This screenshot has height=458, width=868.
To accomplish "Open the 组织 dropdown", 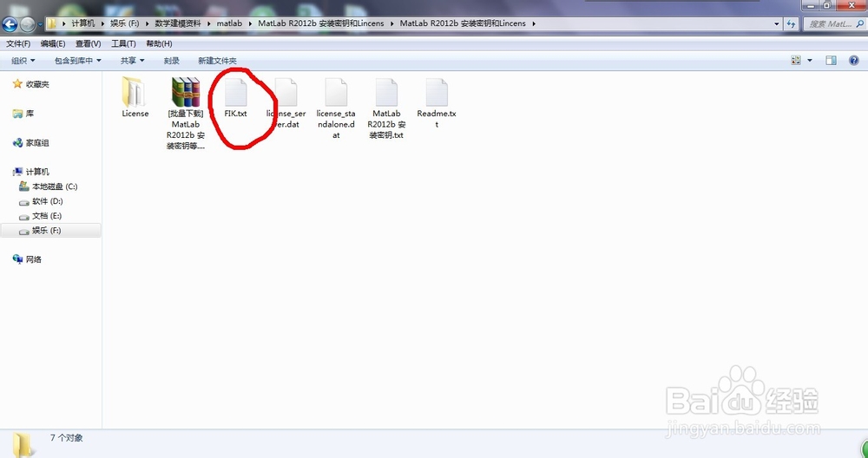I will (23, 61).
